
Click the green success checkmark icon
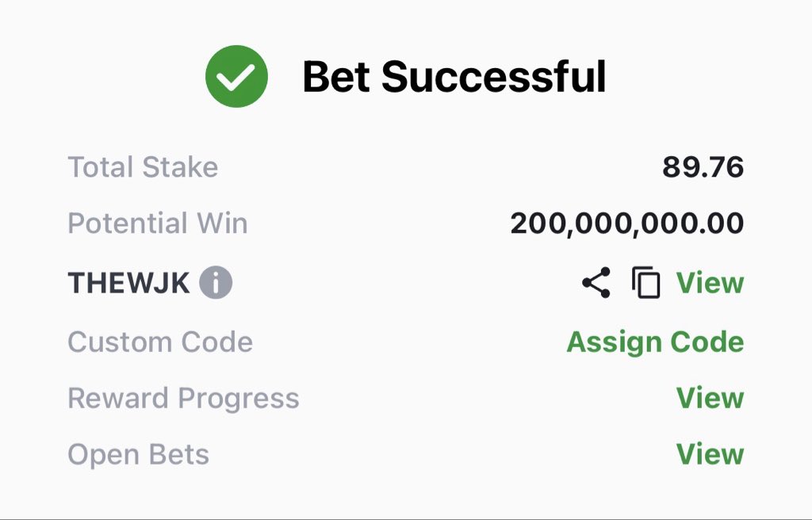click(236, 77)
